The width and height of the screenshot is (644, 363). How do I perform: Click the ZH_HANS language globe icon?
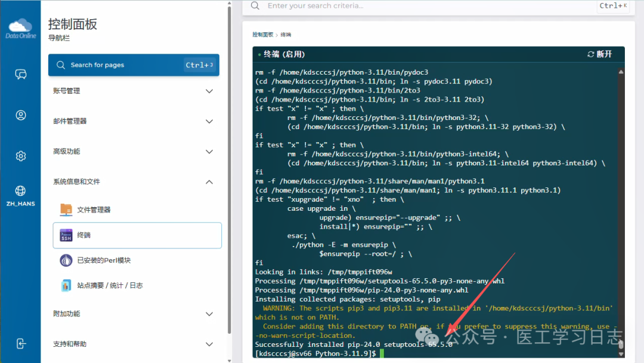pyautogui.click(x=21, y=191)
